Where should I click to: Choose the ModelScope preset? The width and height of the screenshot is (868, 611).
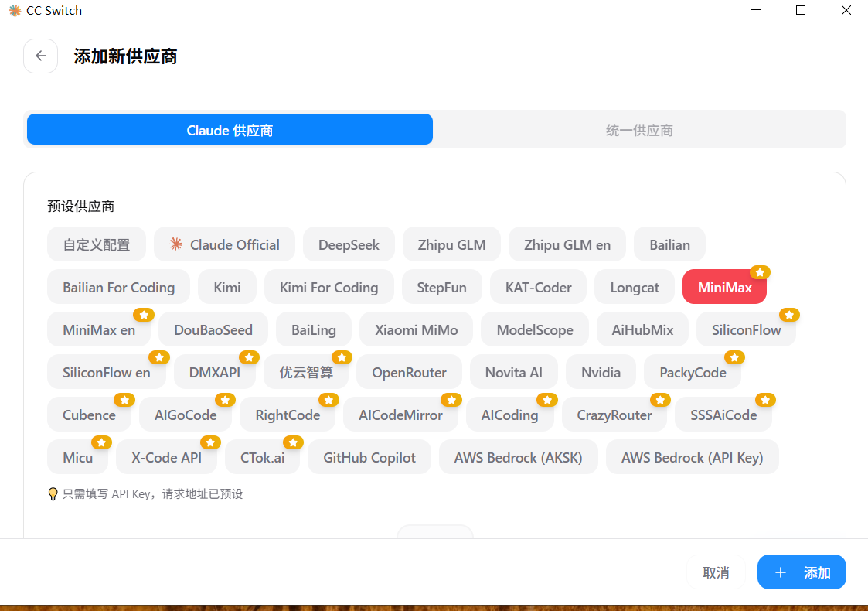[535, 329]
